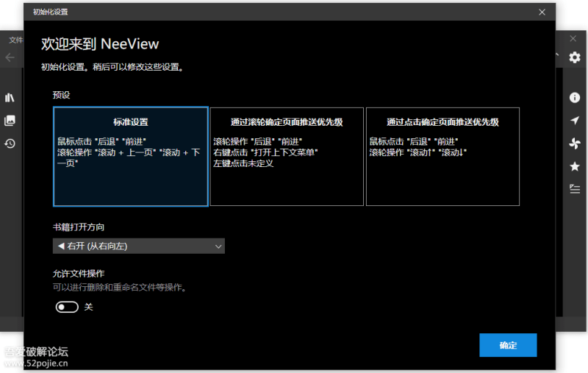Select the 标准设置 preset card
The width and height of the screenshot is (588, 373).
tap(131, 157)
